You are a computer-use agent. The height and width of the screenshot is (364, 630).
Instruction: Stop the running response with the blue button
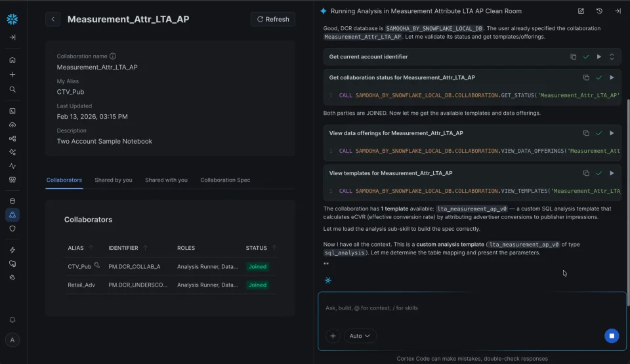(612, 336)
